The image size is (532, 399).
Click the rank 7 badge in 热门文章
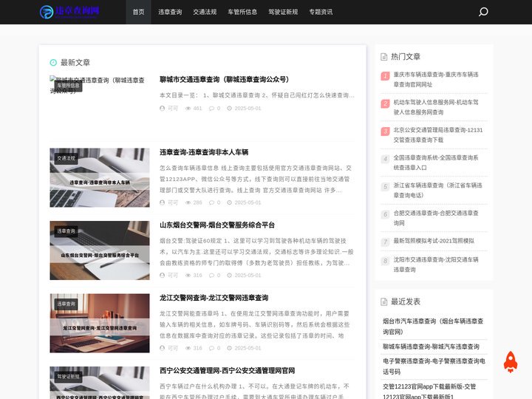coord(385,242)
